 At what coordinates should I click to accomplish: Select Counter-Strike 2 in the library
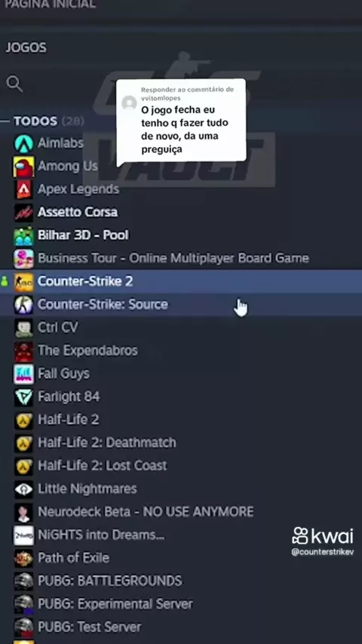181,281
